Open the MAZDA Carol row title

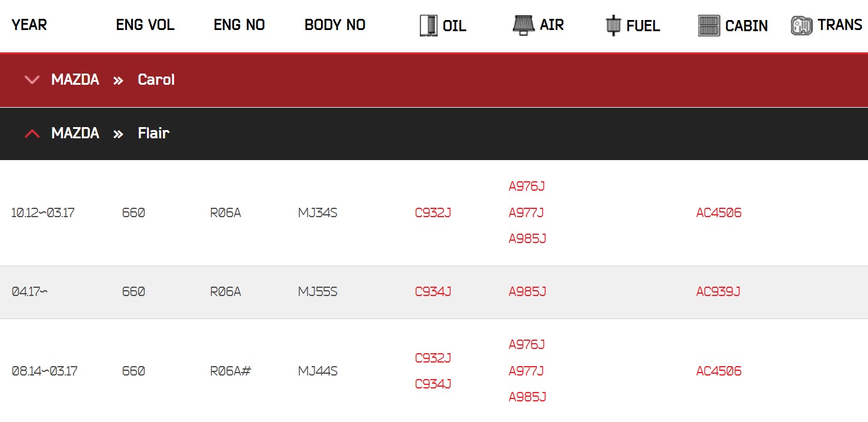(x=113, y=80)
